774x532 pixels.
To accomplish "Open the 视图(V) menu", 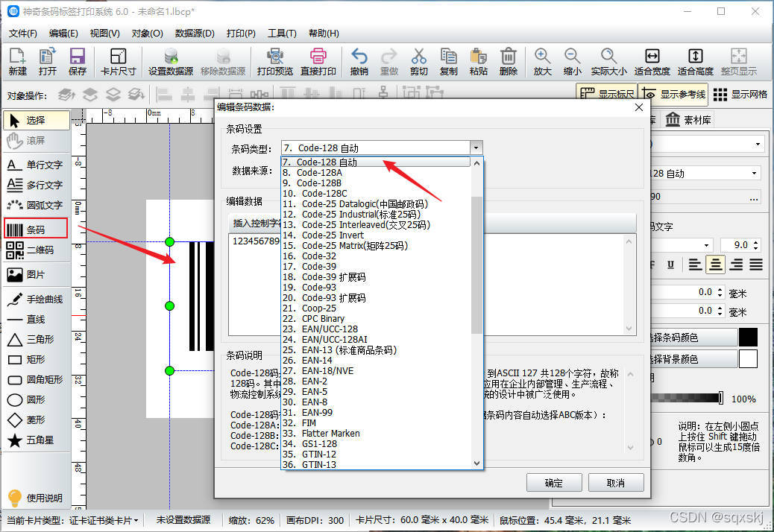I will point(104,33).
